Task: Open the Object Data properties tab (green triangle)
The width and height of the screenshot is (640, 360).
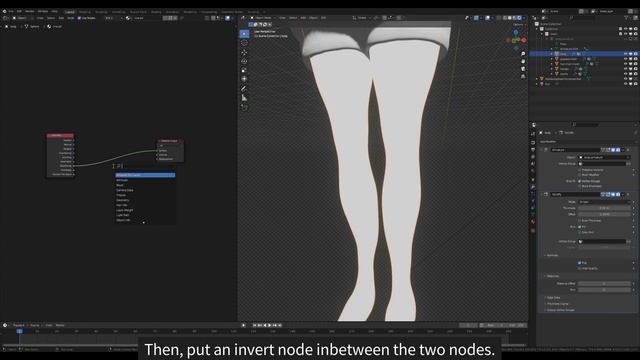Action: coord(533,215)
